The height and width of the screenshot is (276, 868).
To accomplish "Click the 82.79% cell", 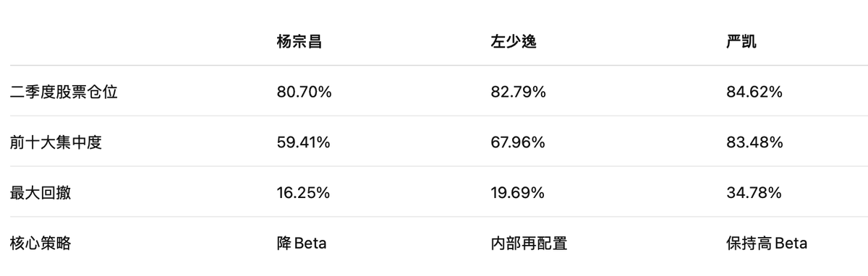I will [518, 92].
